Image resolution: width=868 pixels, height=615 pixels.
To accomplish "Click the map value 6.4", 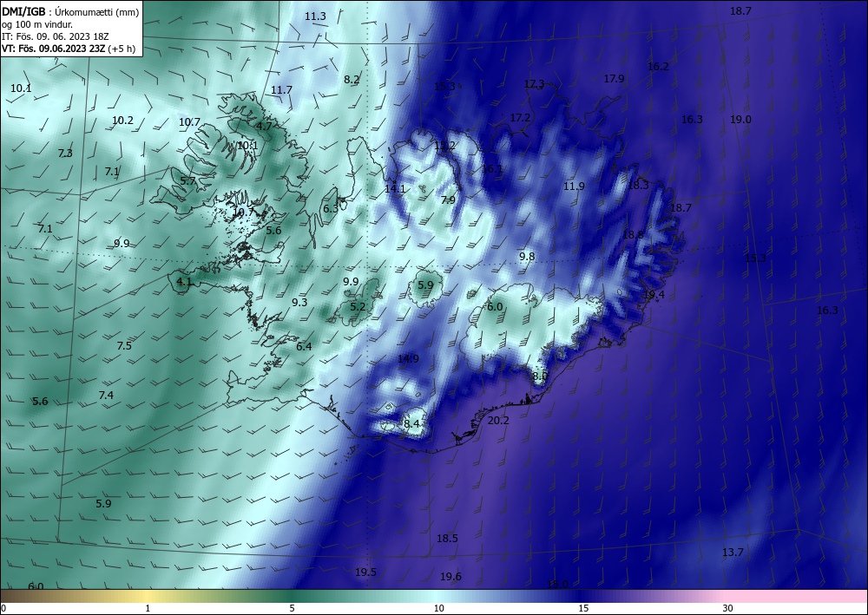I will click(x=304, y=346).
